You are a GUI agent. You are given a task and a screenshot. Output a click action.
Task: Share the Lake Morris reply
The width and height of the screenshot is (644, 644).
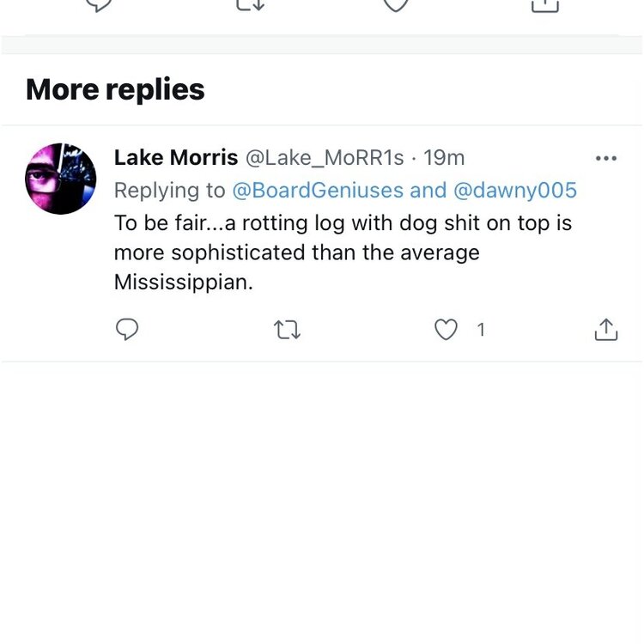tap(605, 330)
